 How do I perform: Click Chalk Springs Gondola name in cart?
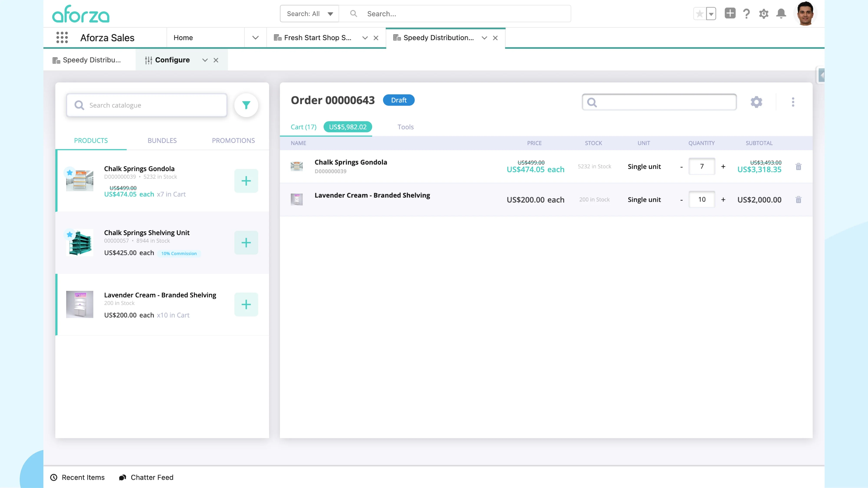(351, 162)
